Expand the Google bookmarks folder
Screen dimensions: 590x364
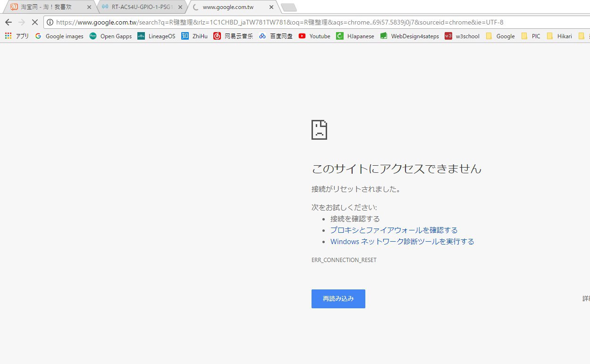coord(500,36)
